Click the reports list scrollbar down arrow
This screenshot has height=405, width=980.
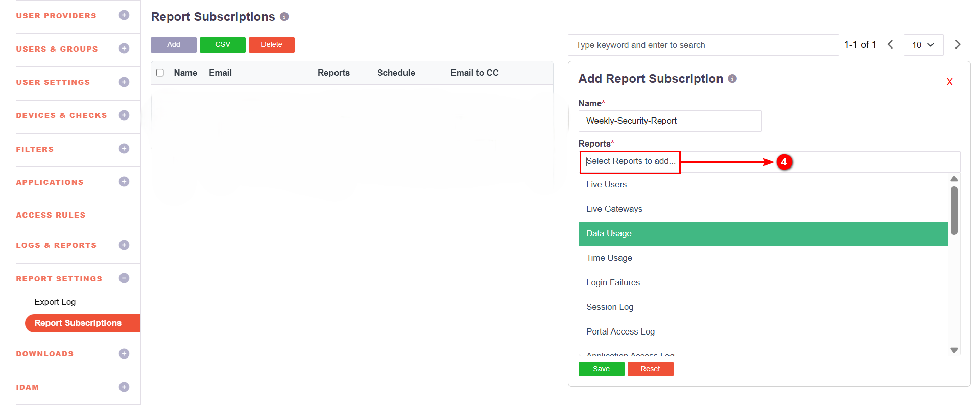click(953, 350)
